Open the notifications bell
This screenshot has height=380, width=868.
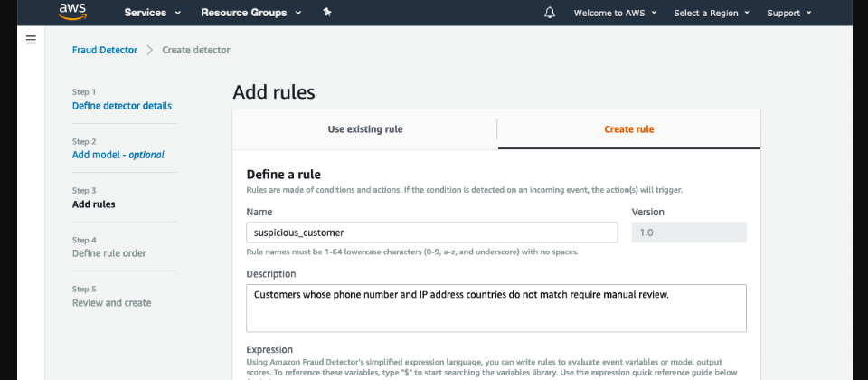tap(550, 13)
